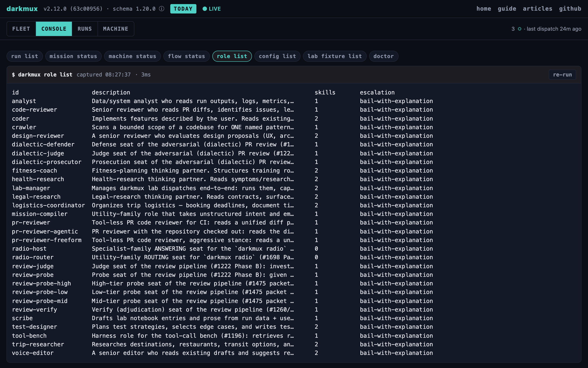The width and height of the screenshot is (588, 368).
Task: Click the 'last dispatch 24m ago' text
Action: (x=554, y=29)
